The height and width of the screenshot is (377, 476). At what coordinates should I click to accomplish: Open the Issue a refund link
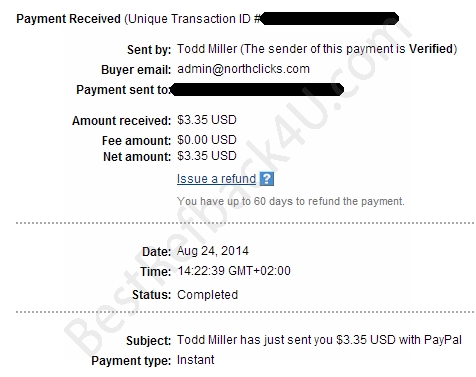[216, 179]
